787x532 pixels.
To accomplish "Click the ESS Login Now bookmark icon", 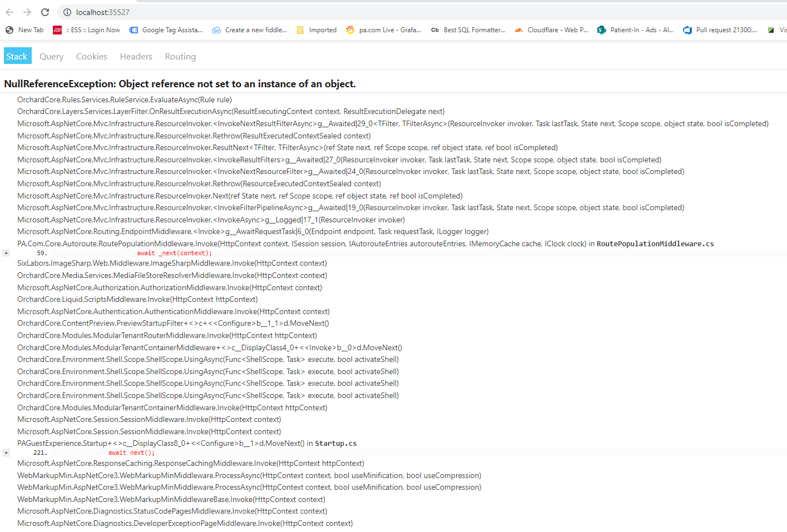I will tap(57, 30).
